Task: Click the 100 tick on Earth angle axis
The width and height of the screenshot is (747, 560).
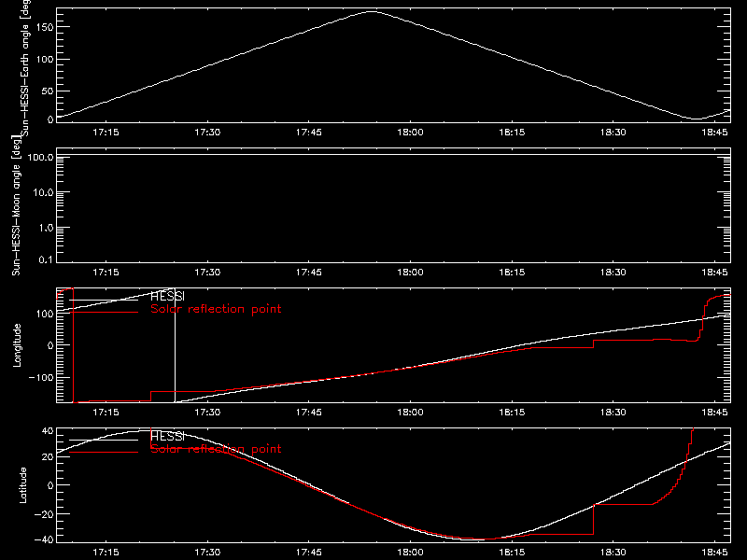Action: pos(44,60)
